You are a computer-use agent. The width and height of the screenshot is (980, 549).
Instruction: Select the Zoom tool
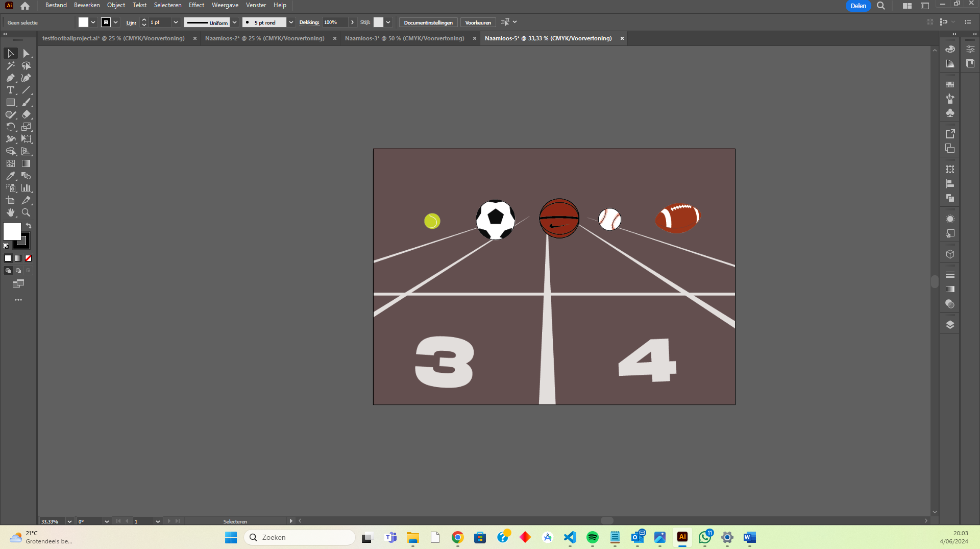[x=27, y=213]
